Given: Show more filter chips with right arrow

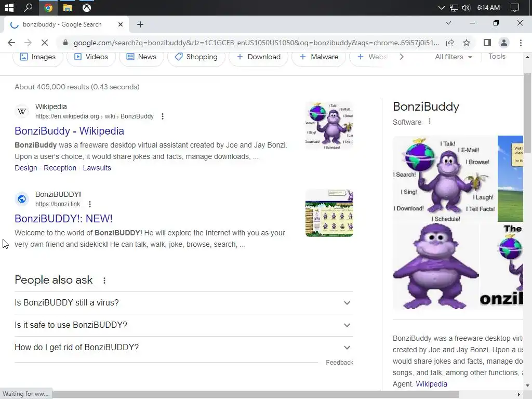Looking at the screenshot, I should click(402, 57).
